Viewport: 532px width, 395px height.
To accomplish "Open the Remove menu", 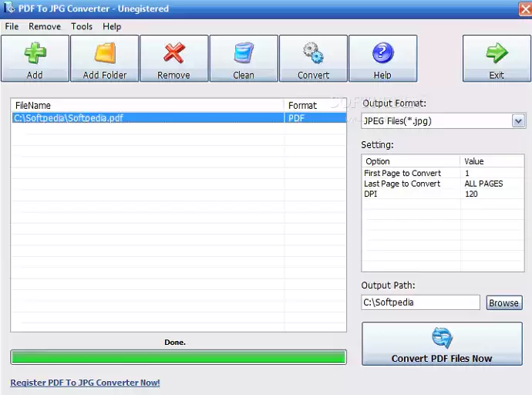I will point(45,26).
